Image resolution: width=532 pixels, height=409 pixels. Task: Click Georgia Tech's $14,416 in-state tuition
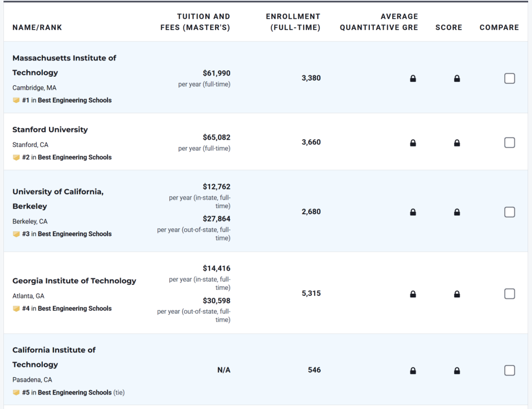pyautogui.click(x=216, y=268)
